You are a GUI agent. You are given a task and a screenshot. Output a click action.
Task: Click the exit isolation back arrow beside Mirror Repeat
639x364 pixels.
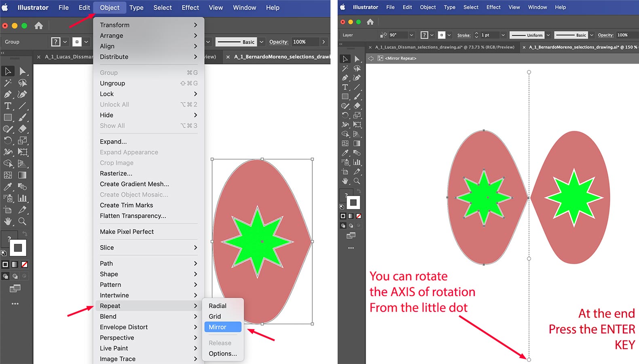point(371,58)
